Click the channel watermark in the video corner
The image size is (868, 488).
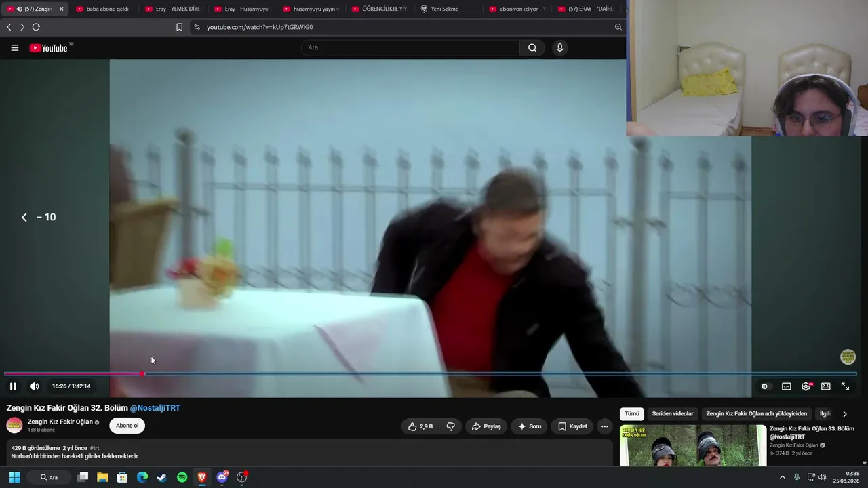848,357
